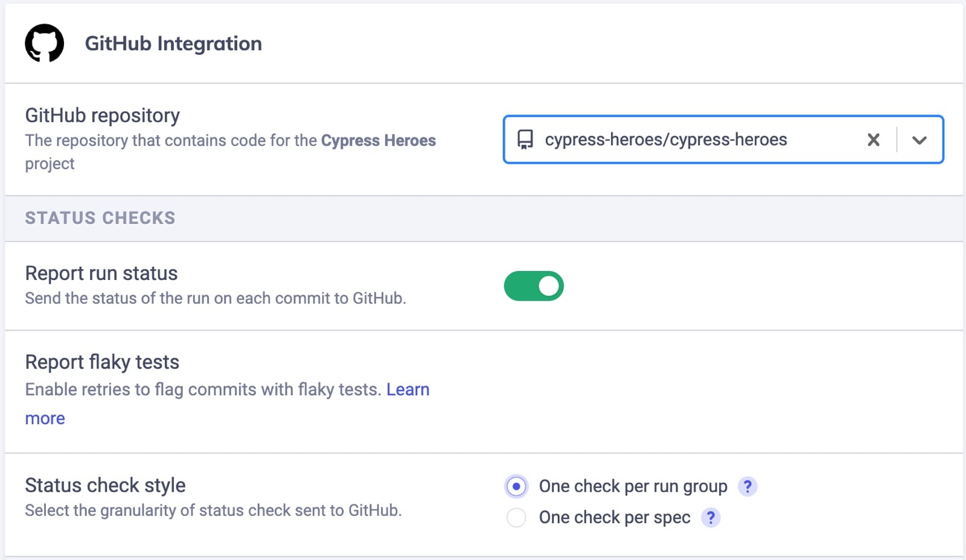Click the 'STATUS CHECKS' section header

[x=100, y=218]
